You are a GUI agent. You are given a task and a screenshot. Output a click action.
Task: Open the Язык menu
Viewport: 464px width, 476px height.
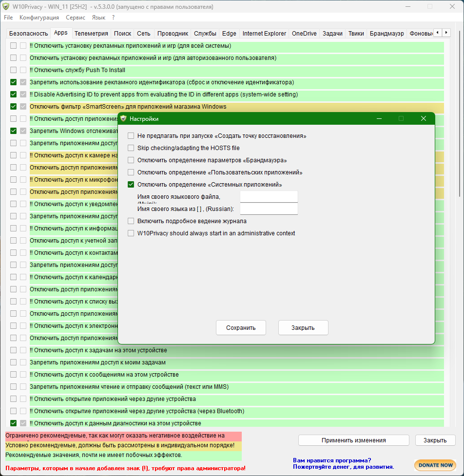(98, 18)
